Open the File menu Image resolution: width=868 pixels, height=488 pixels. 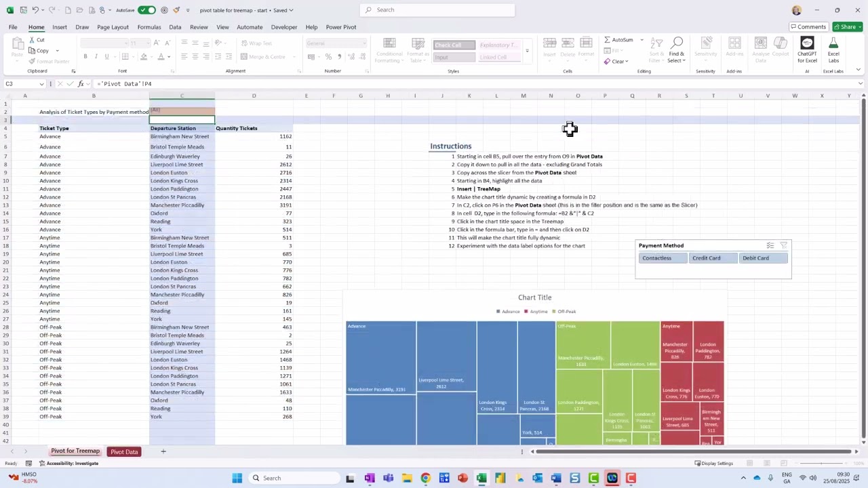pos(13,27)
